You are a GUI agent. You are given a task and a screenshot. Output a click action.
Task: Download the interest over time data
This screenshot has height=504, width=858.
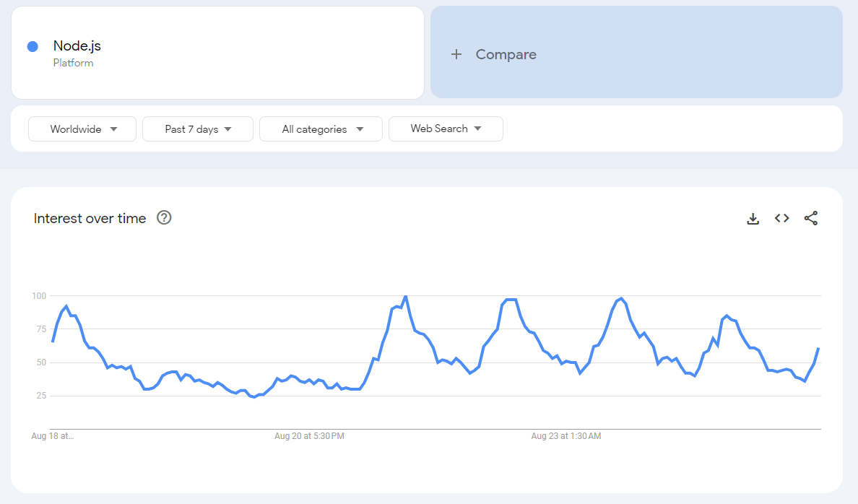click(753, 218)
